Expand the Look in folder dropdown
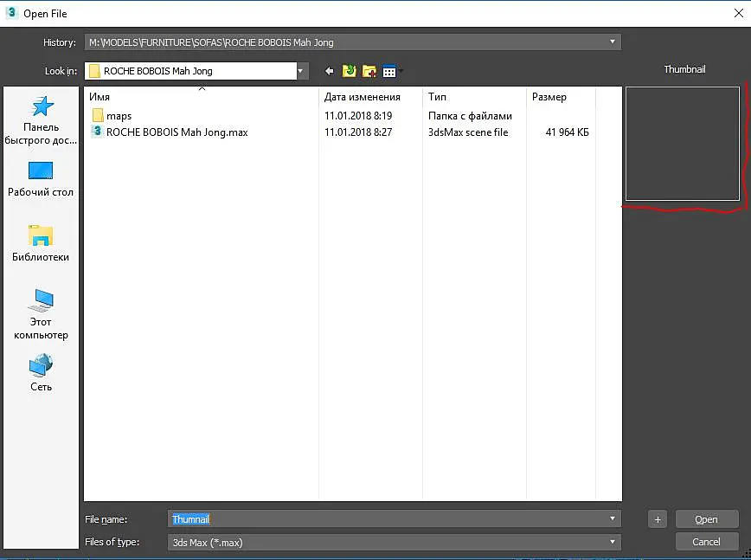The height and width of the screenshot is (560, 751). (x=300, y=71)
